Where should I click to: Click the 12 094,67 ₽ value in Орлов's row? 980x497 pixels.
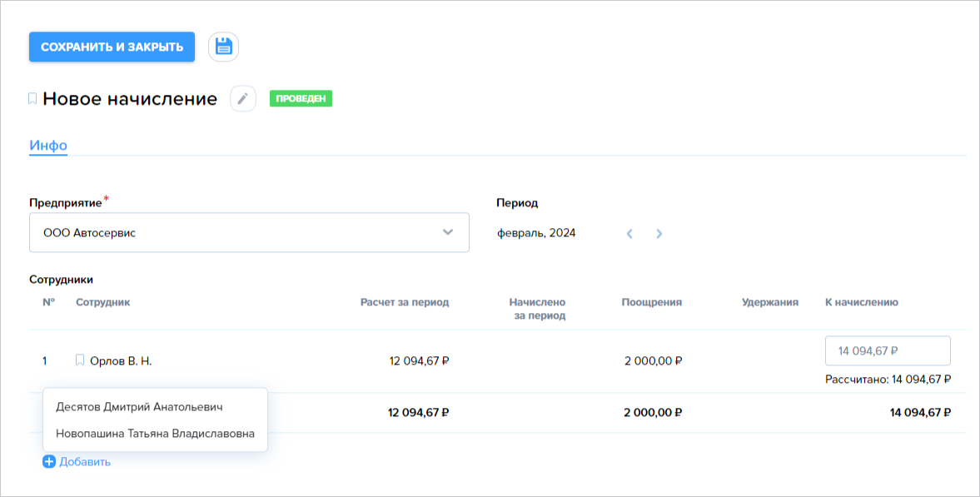click(419, 360)
